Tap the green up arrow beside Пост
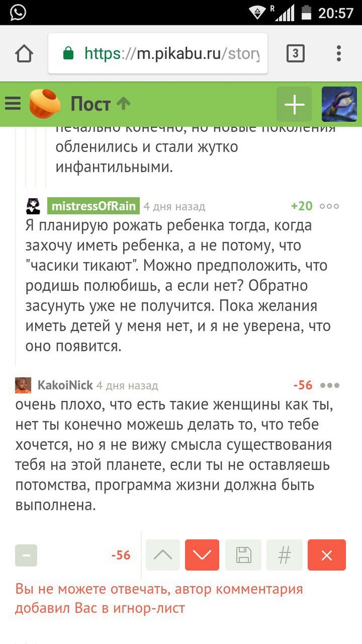This screenshot has height=644, width=362. click(x=123, y=104)
